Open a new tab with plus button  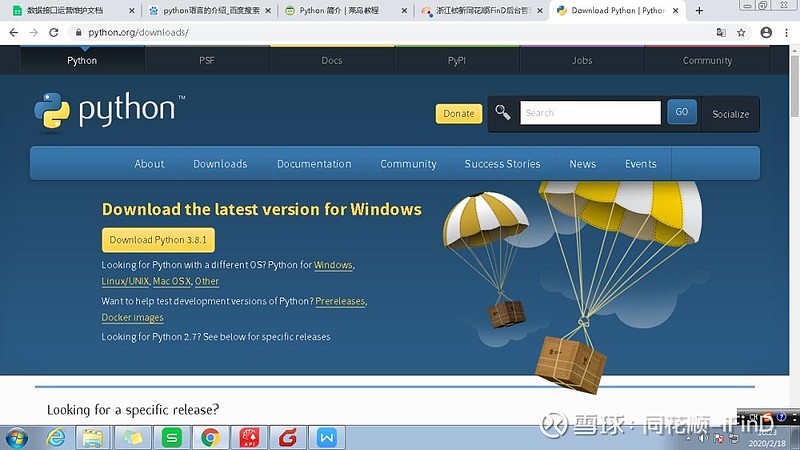pyautogui.click(x=699, y=10)
